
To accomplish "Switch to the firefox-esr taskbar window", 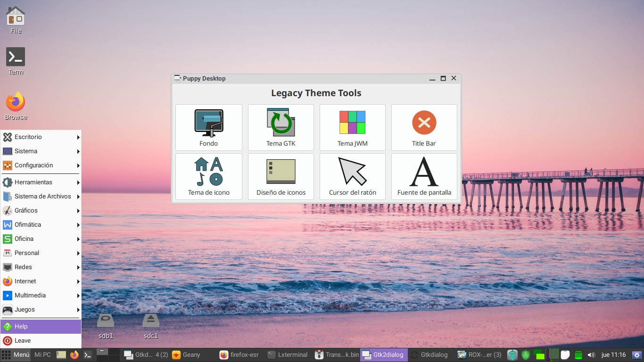I will click(x=241, y=355).
